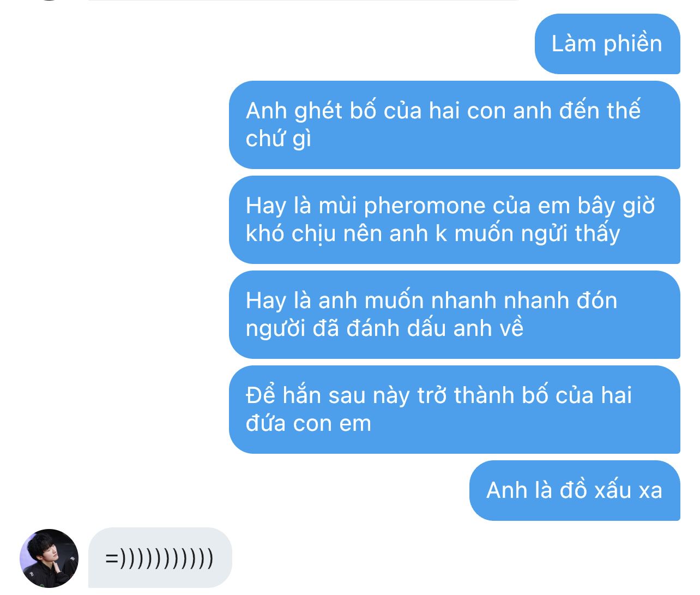Tap the 'Hay là anh muốn nhanh nhanh đón' message

point(455,315)
